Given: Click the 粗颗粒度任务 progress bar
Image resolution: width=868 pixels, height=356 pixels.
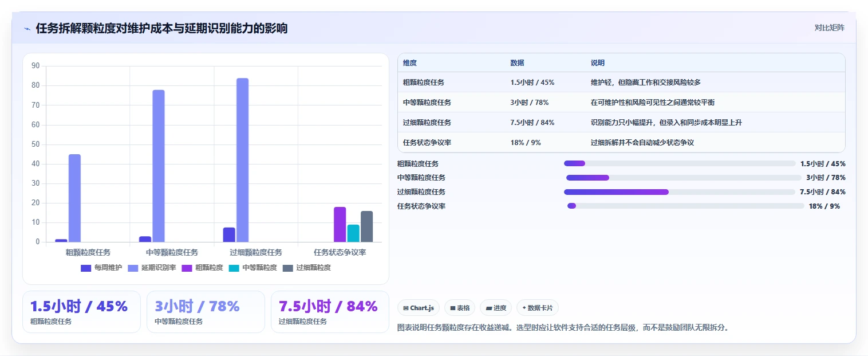Looking at the screenshot, I should pyautogui.click(x=680, y=163).
